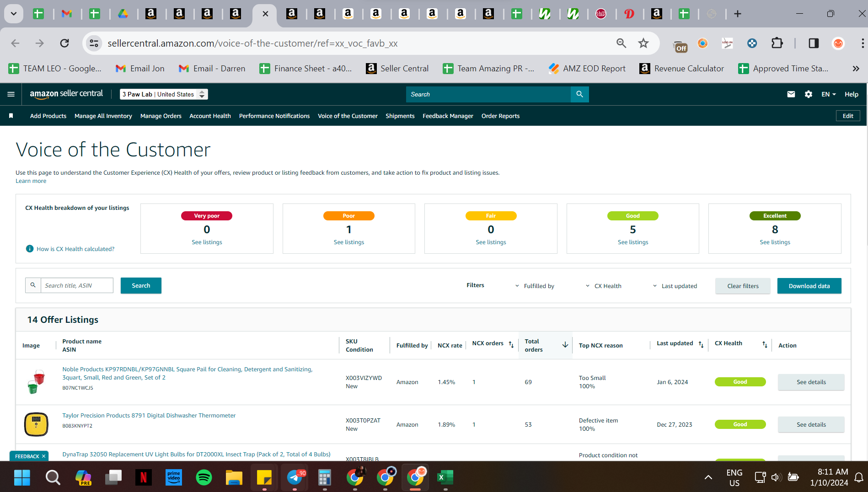Open Performance Notifications

tap(274, 116)
